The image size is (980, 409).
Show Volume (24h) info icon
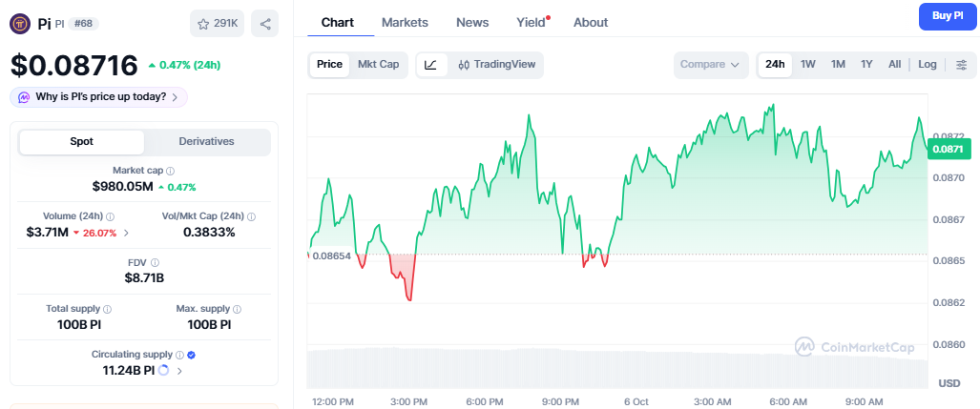pos(110,216)
